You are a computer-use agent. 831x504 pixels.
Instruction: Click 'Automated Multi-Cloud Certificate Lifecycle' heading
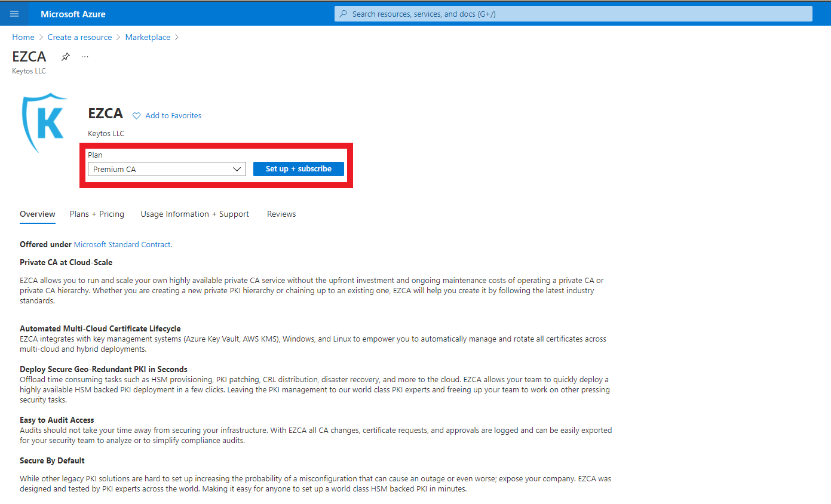[x=100, y=328]
